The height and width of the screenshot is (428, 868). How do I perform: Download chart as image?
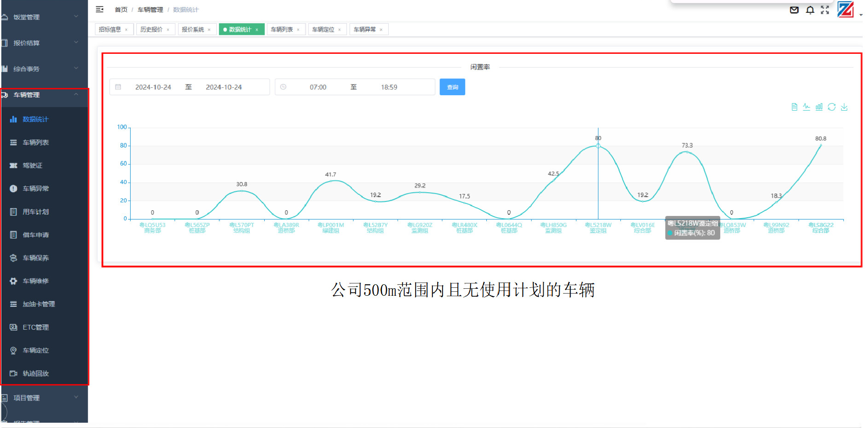point(844,107)
